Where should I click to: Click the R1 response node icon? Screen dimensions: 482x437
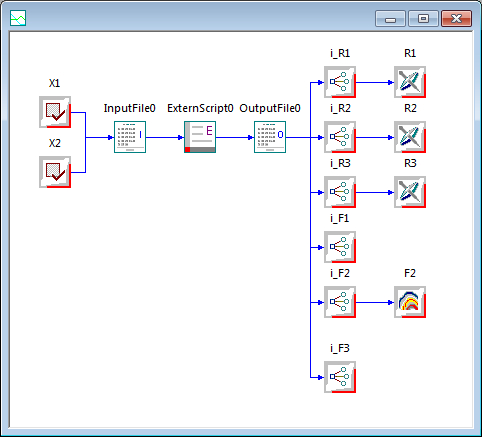coord(410,82)
